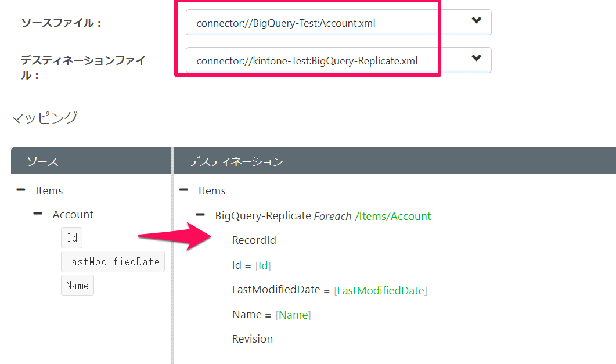Open the source file dropdown arrow
This screenshot has width=616, height=364.
pos(476,20)
